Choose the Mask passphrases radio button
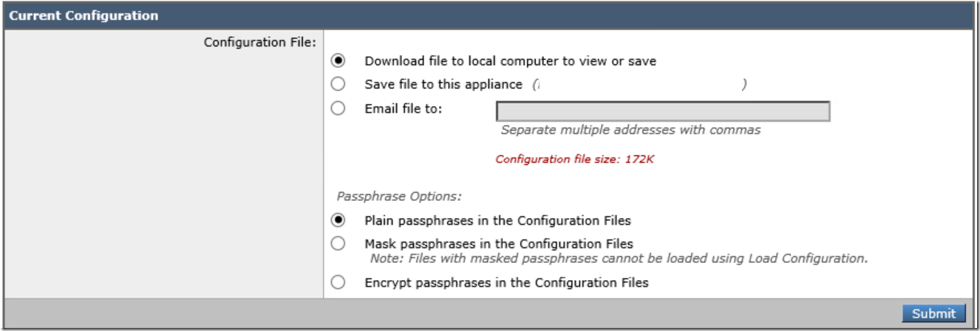The image size is (980, 331). 338,244
